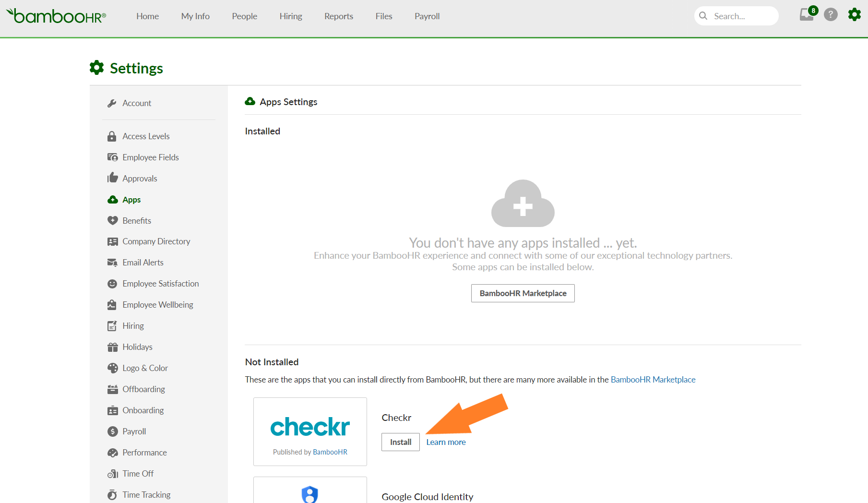Select Offboarding in sidebar
Image resolution: width=868 pixels, height=503 pixels.
[x=143, y=389]
